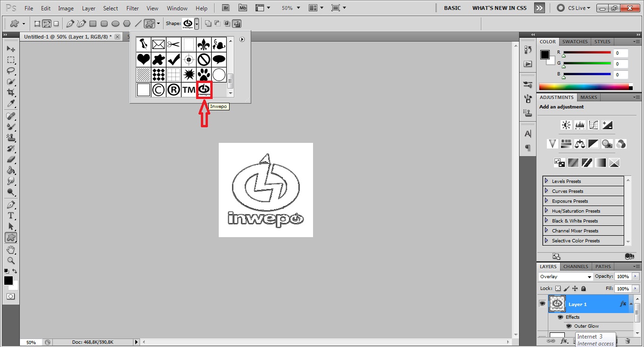Pick the checkmark custom shape

(x=173, y=59)
